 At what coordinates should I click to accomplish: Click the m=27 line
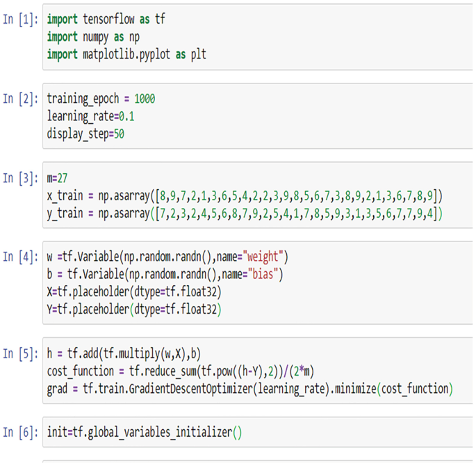point(58,179)
